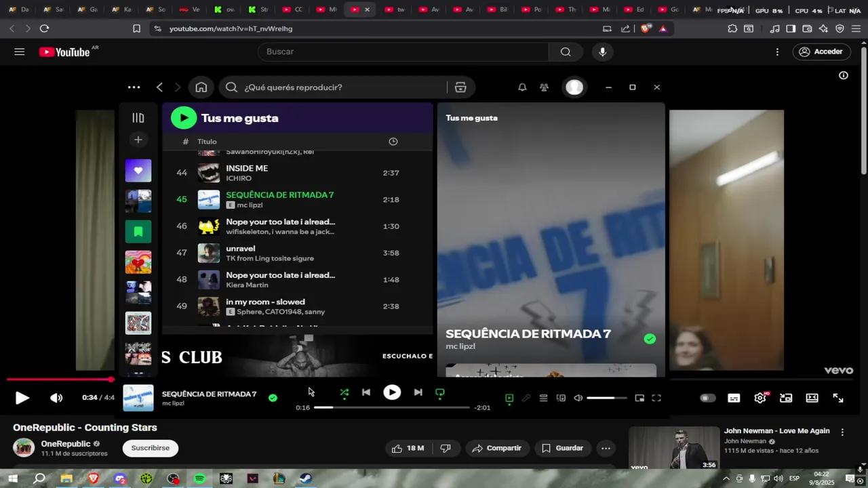Viewport: 868px width, 488px height.
Task: Open green bookmark Your Episodes icon
Action: point(138,232)
